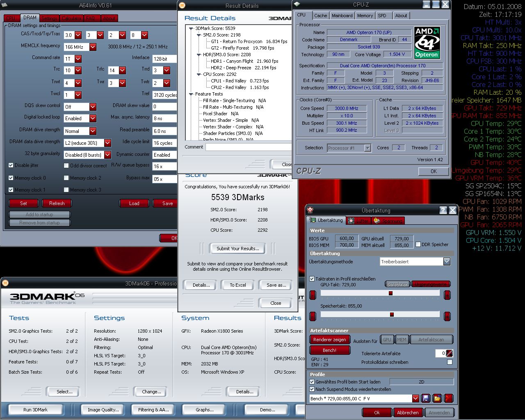The height and width of the screenshot is (420, 525).
Task: Open the SPD tab in CPU-Z
Action: pos(382,16)
